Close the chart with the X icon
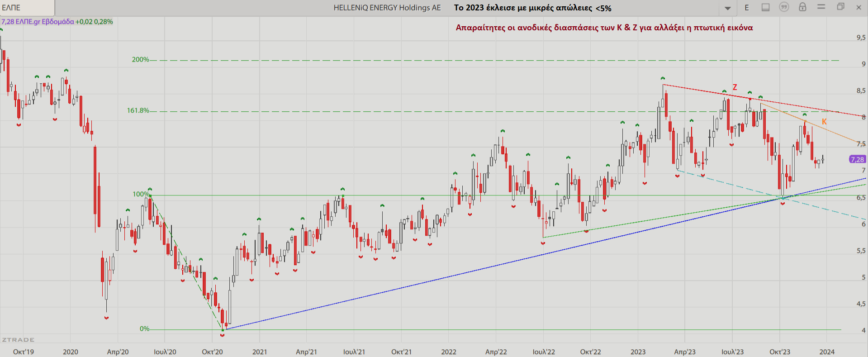The width and height of the screenshot is (868, 357). (x=859, y=7)
